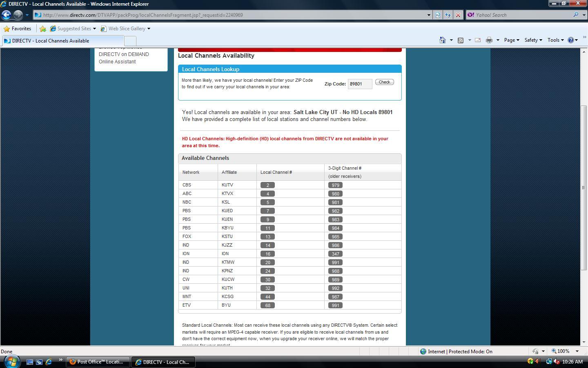Click the browser Back arrow button

click(6, 15)
